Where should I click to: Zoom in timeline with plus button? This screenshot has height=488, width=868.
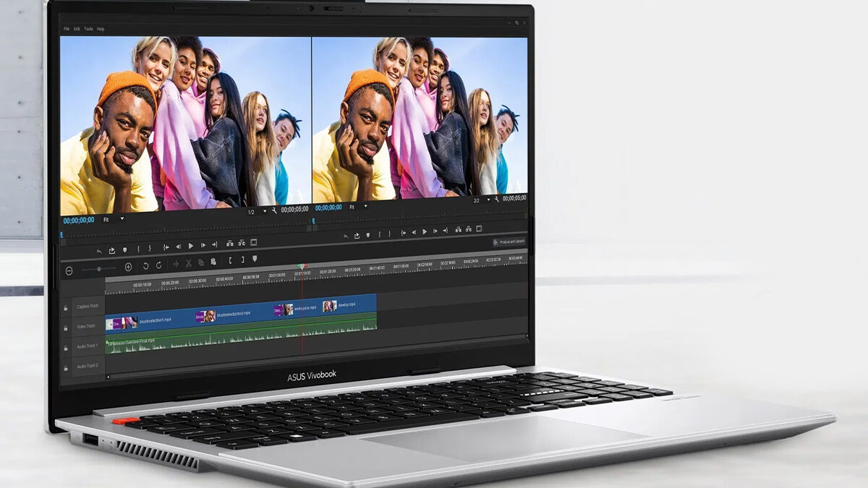point(128,267)
